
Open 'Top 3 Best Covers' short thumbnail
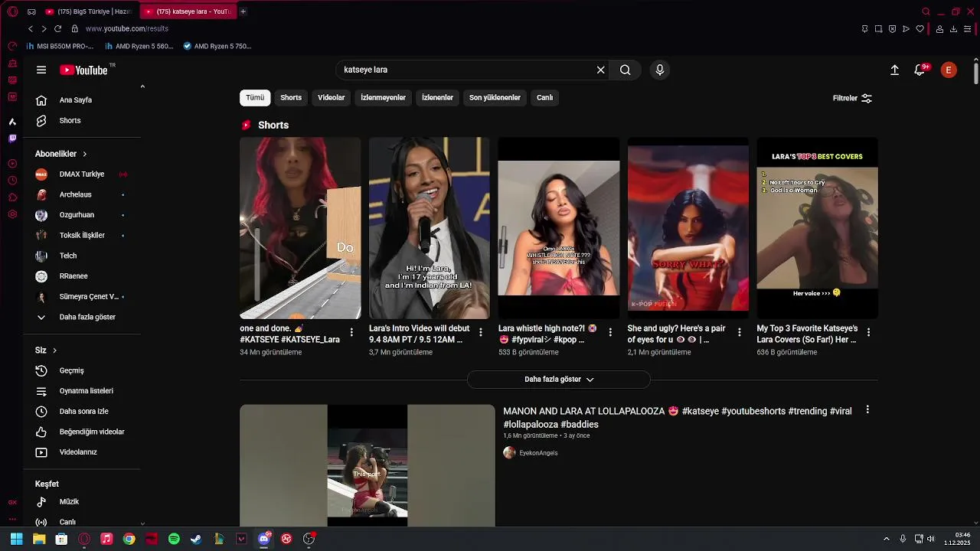[x=818, y=228]
